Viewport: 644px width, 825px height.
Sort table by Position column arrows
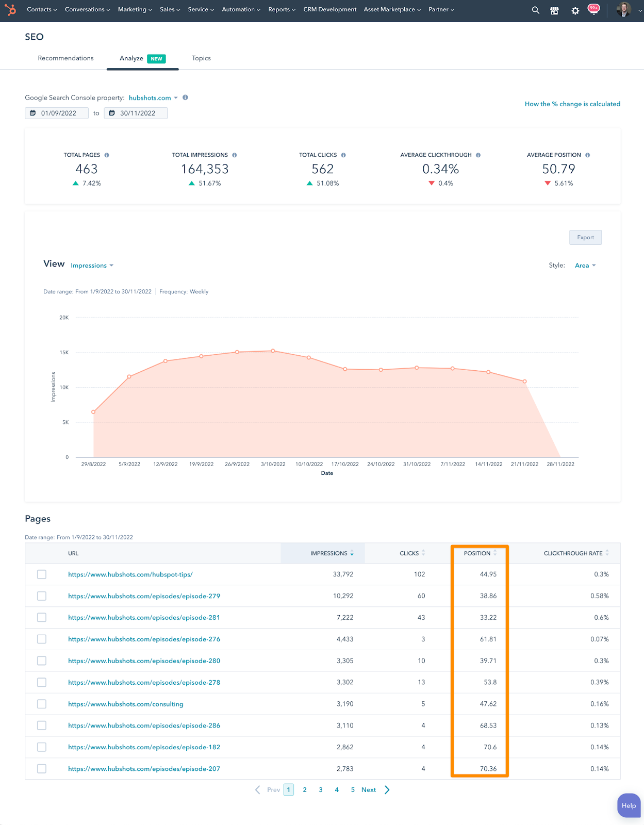pos(495,553)
